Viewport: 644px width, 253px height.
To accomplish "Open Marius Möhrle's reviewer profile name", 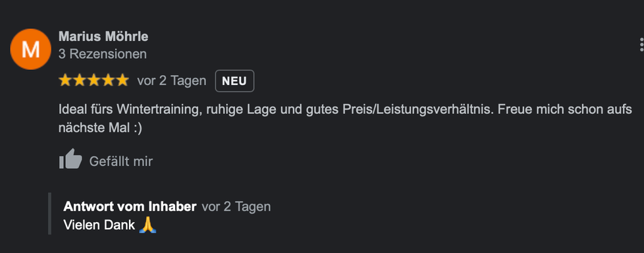I will (103, 36).
